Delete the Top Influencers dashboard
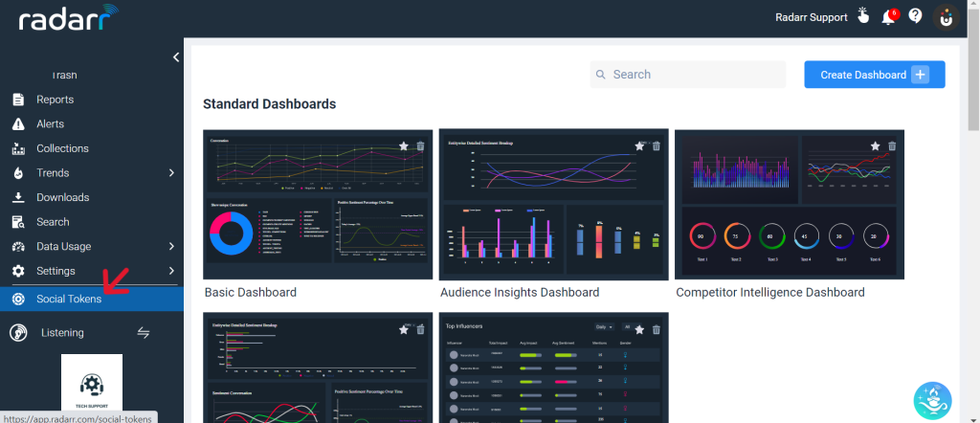The height and width of the screenshot is (423, 980). pyautogui.click(x=656, y=330)
